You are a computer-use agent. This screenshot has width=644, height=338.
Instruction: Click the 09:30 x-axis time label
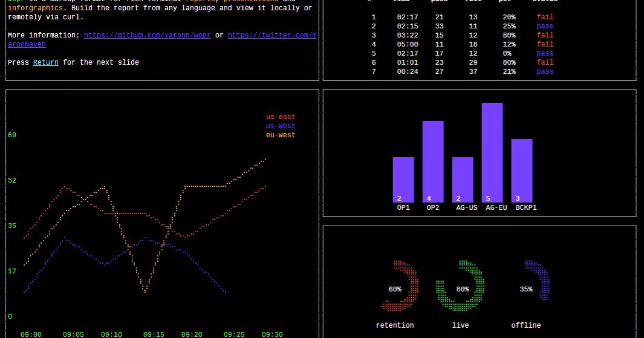tap(272, 334)
